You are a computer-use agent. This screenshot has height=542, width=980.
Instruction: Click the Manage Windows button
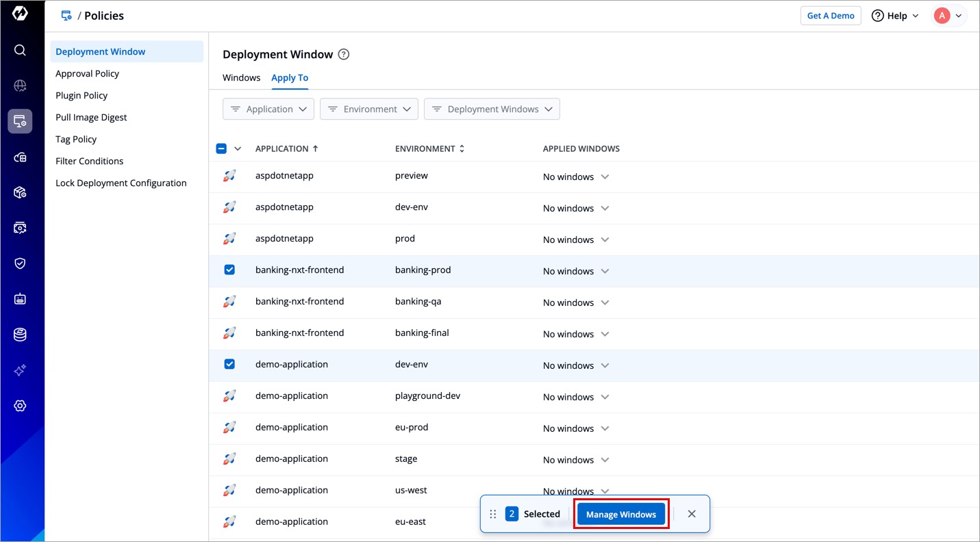tap(620, 514)
